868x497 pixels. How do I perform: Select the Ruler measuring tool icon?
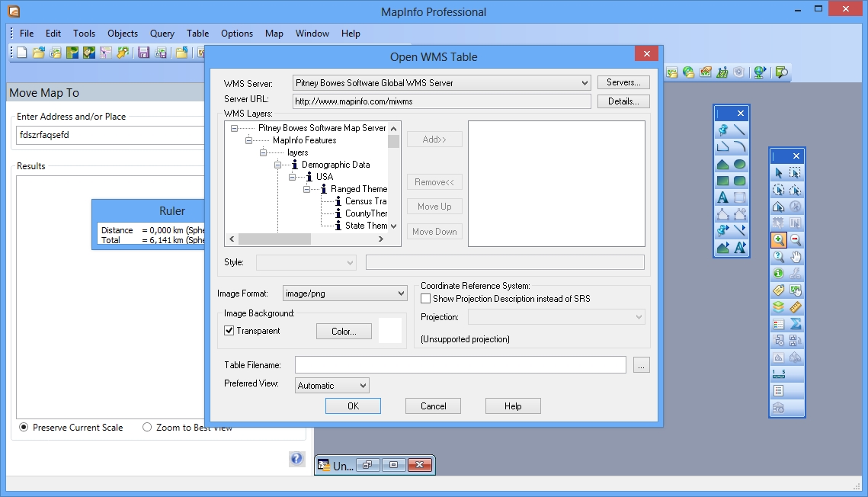796,306
